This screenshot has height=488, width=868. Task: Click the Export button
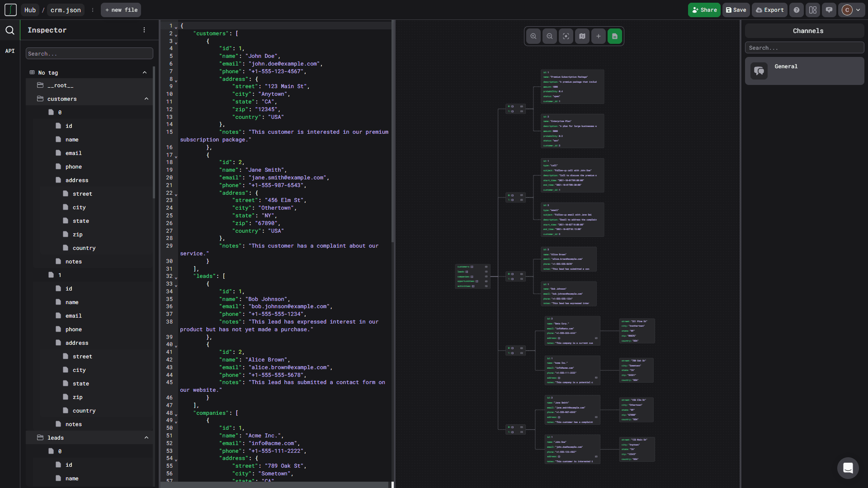(x=769, y=10)
